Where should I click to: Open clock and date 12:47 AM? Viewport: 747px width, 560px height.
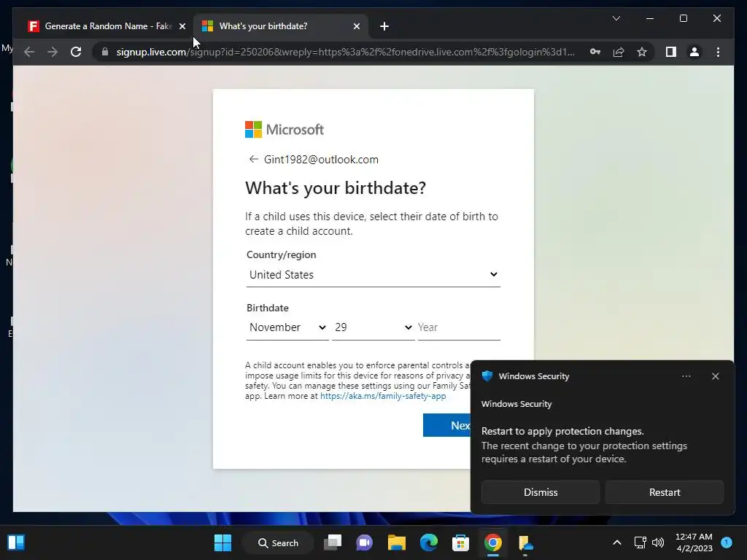tap(694, 542)
